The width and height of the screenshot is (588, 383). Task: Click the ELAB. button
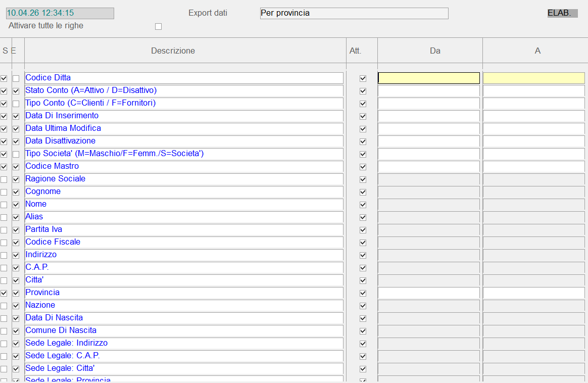click(x=562, y=13)
